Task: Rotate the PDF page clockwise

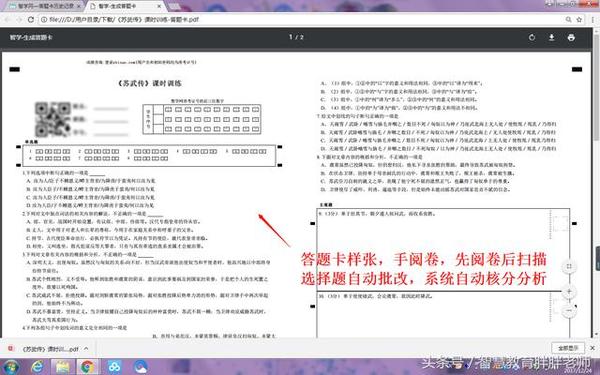Action: [x=532, y=38]
